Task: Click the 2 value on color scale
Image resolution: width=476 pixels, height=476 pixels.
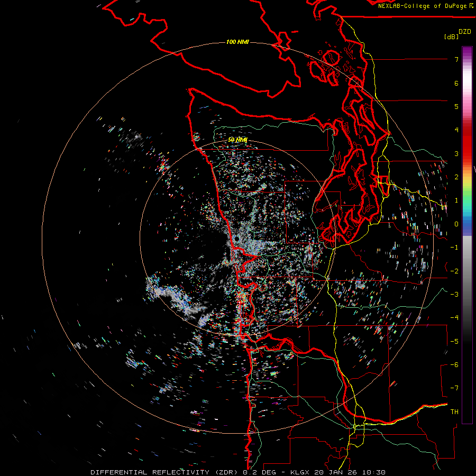Action: [456, 177]
